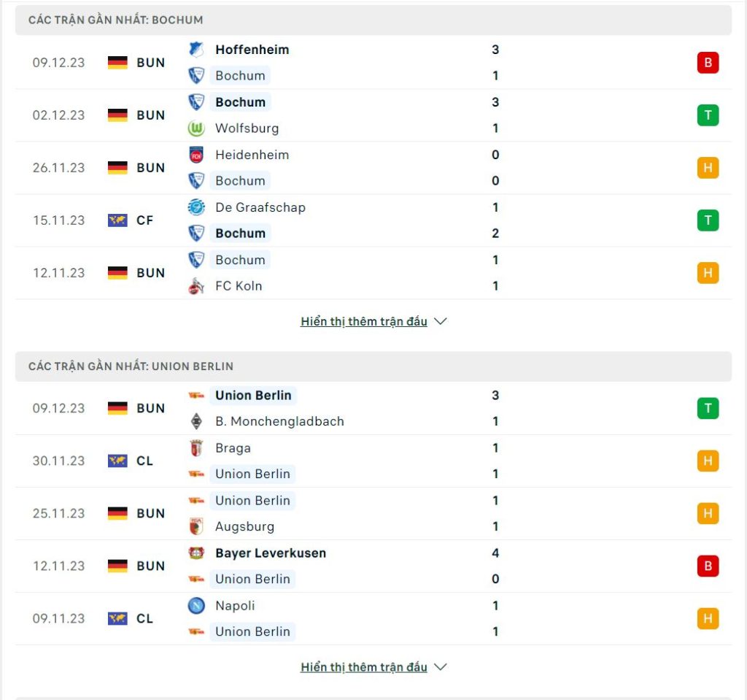Click the Augsburg club crest
The height and width of the screenshot is (700, 747).
[x=196, y=526]
